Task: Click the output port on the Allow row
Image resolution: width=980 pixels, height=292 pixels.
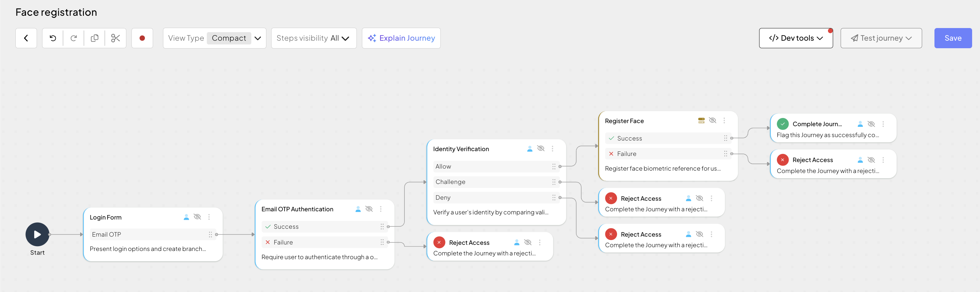Action: point(560,167)
